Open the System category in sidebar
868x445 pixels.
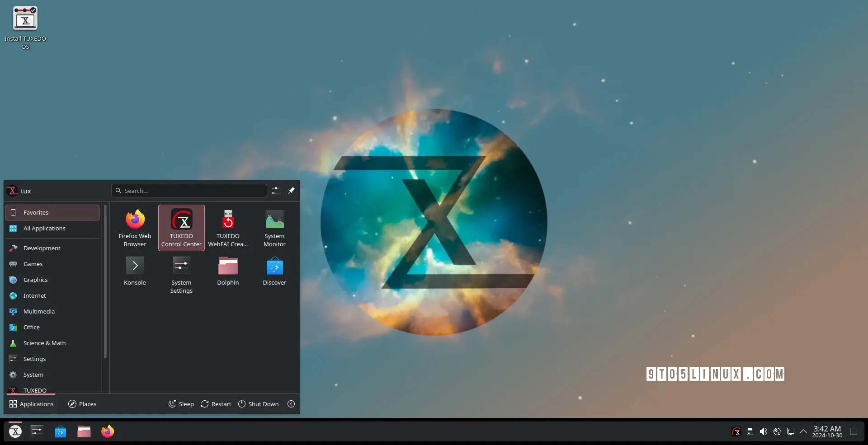click(52, 375)
